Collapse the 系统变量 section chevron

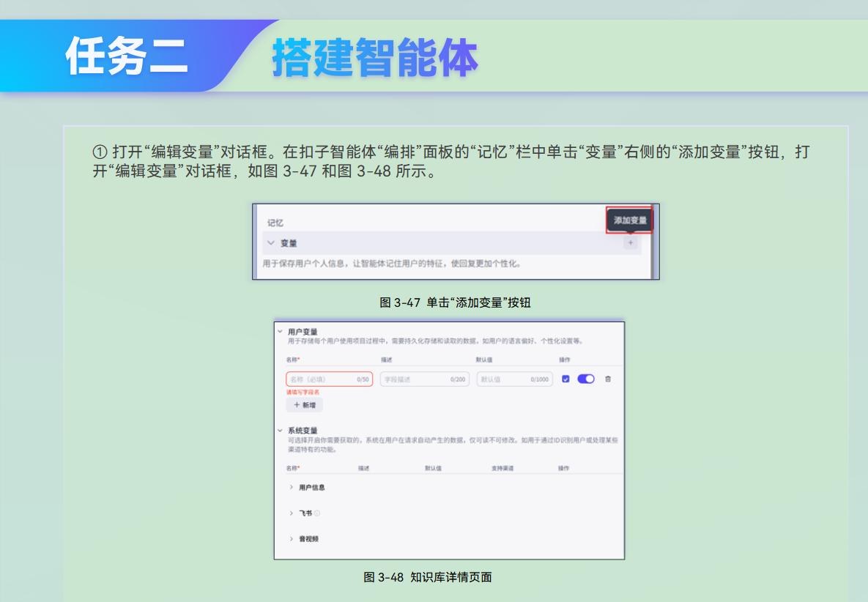pyautogui.click(x=280, y=430)
